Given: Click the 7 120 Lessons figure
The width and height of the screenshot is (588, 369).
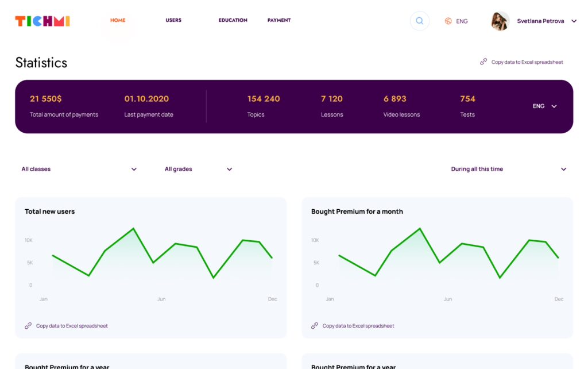Looking at the screenshot, I should (x=332, y=99).
